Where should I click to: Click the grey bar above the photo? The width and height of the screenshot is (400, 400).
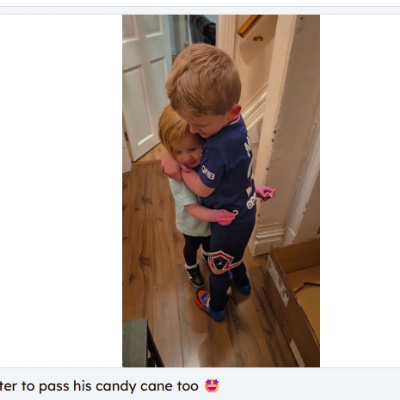pos(200,10)
